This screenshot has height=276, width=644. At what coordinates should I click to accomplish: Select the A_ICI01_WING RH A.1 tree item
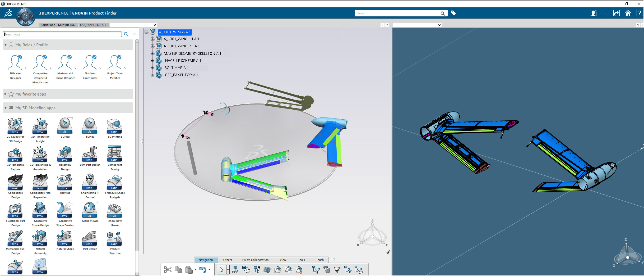(181, 46)
